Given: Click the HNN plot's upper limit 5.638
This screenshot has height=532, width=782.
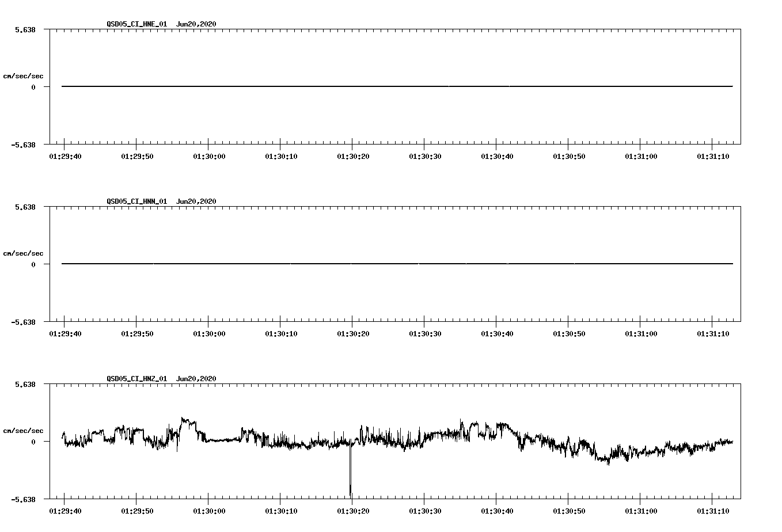Looking at the screenshot, I should point(25,207).
